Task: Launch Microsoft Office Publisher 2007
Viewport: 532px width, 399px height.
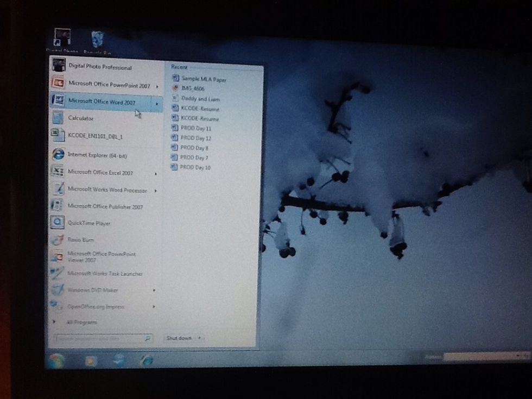Action: click(x=104, y=207)
